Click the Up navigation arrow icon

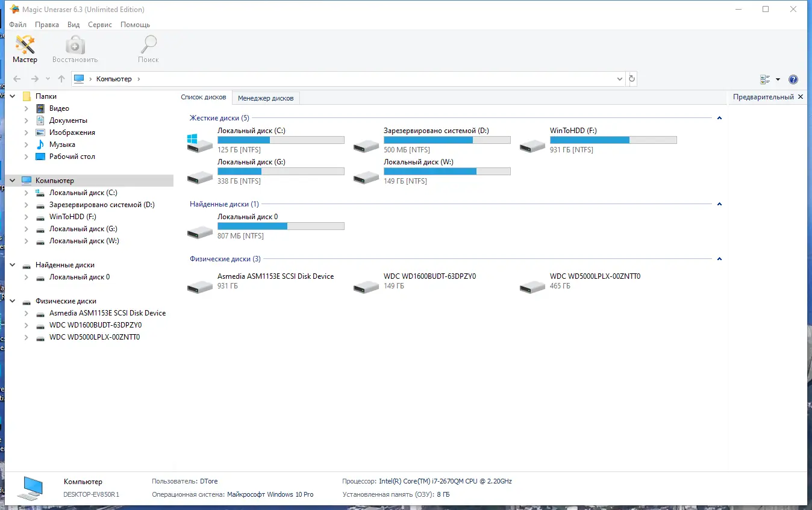[x=61, y=79]
